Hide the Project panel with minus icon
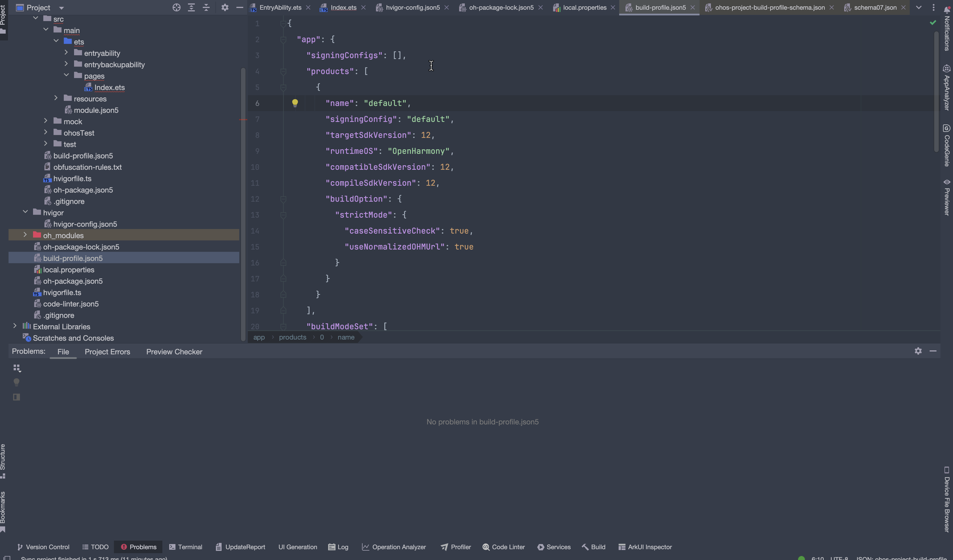The height and width of the screenshot is (560, 953). pyautogui.click(x=240, y=8)
